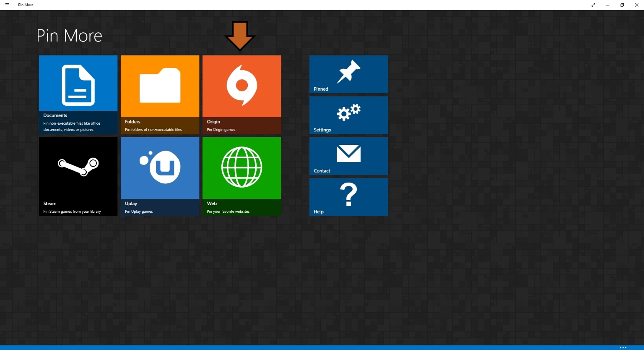644x350 pixels.
Task: Open the hamburger navigation menu
Action: 7,5
